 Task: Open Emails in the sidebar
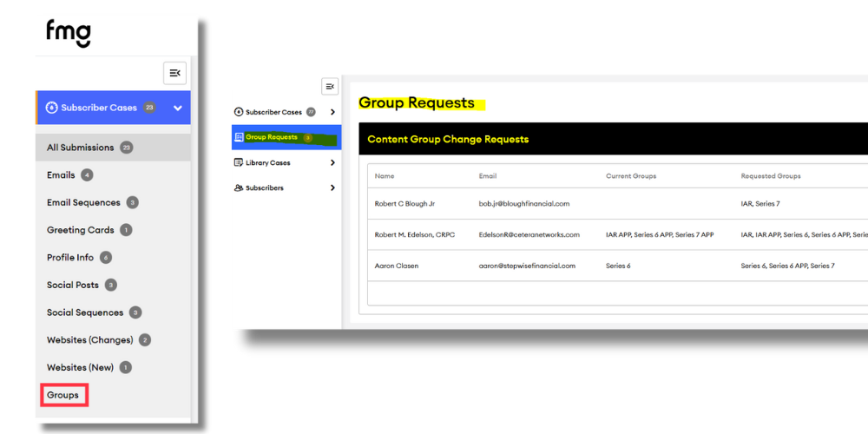(x=61, y=174)
